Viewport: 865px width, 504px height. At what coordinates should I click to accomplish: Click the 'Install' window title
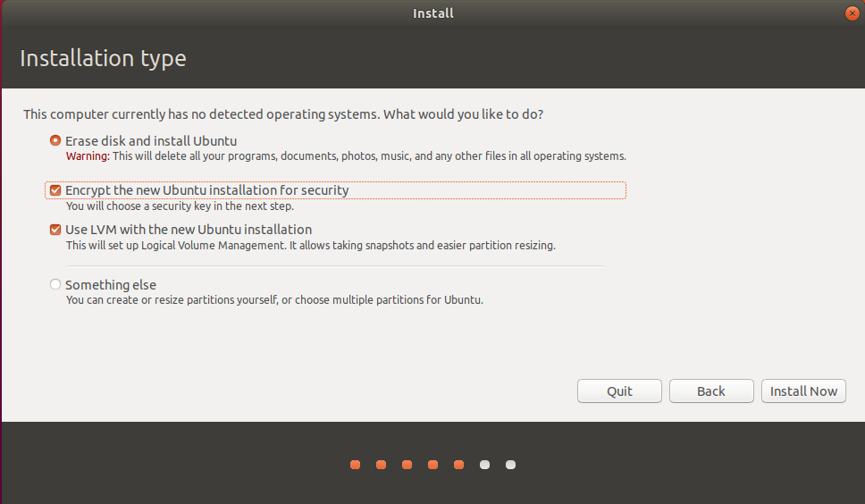point(433,13)
